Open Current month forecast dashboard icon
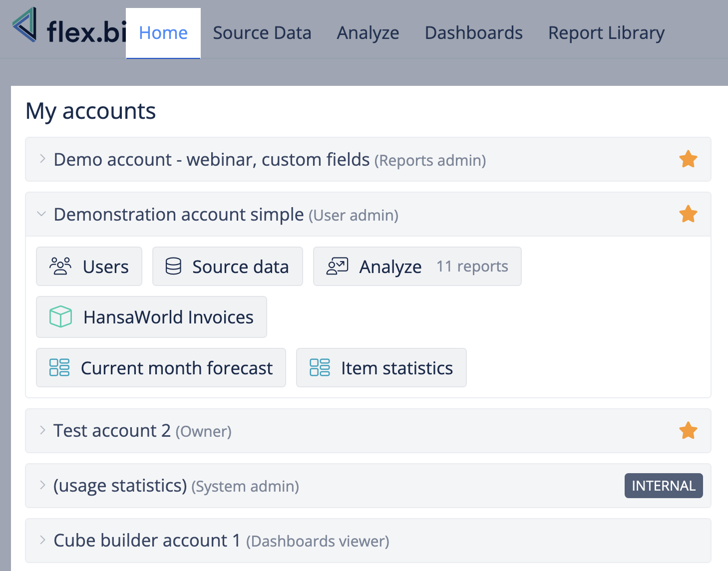 (59, 367)
